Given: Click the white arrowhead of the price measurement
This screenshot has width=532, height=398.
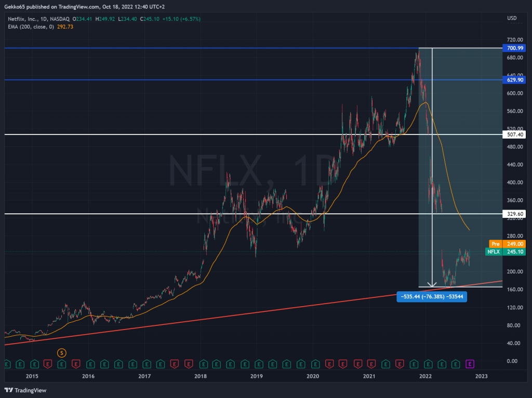Looking at the screenshot, I should pos(432,284).
